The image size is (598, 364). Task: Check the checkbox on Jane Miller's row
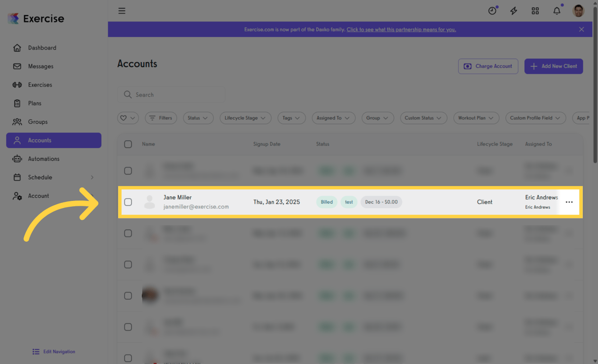[128, 201]
